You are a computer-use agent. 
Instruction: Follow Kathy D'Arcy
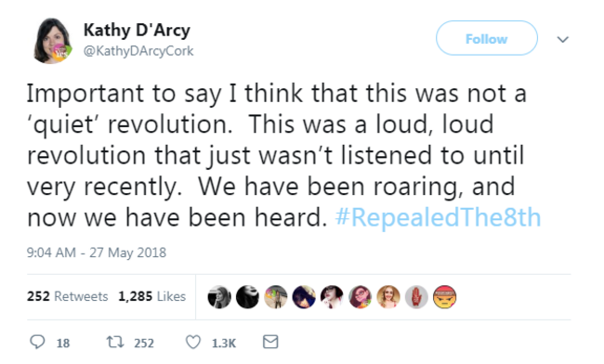(x=487, y=38)
